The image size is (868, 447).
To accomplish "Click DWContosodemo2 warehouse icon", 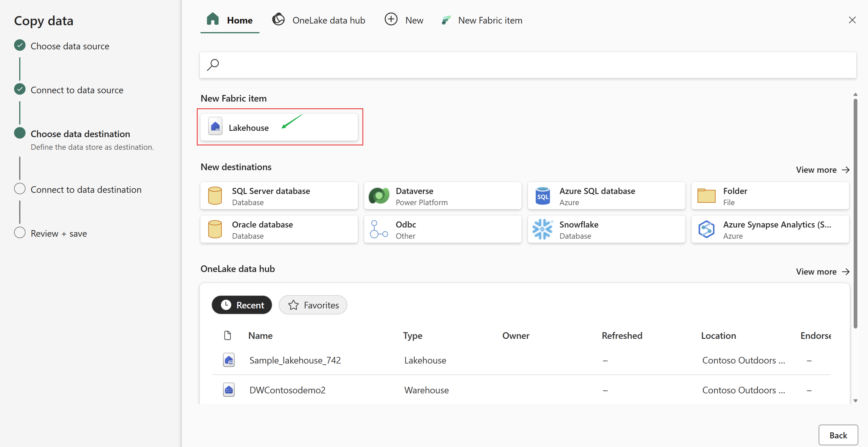I will (x=229, y=389).
